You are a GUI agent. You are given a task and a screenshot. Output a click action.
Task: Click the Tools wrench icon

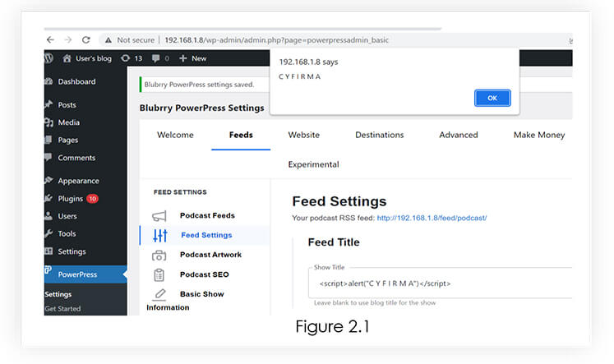tap(48, 233)
